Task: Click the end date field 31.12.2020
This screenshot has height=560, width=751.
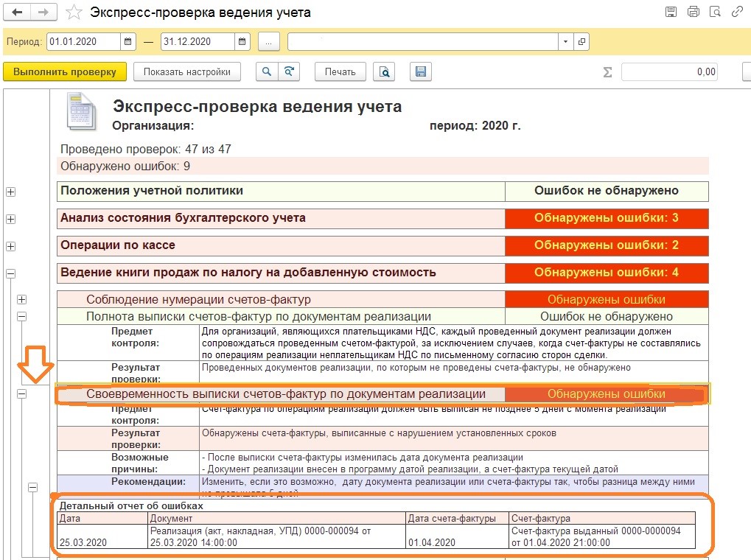Action: (198, 42)
